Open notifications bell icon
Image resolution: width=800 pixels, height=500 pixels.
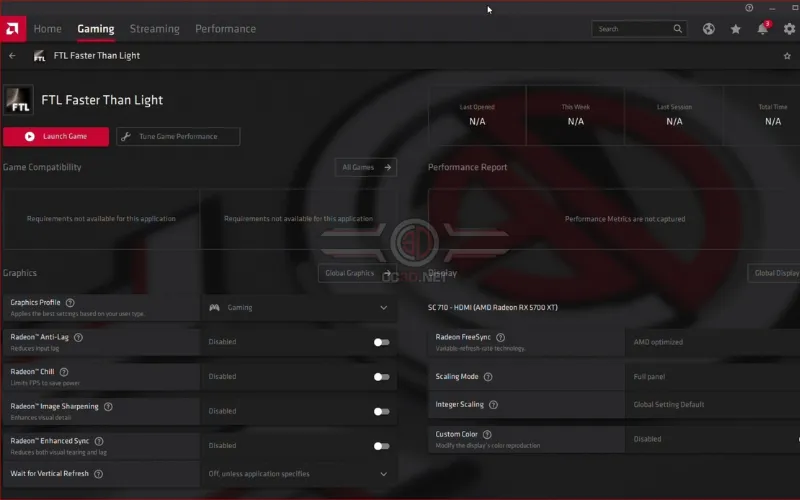(762, 29)
